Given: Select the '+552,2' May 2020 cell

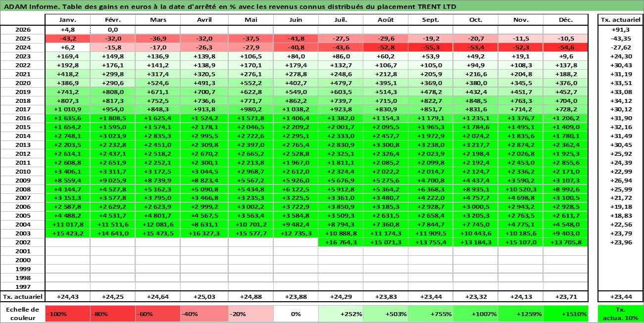Looking at the screenshot, I should coord(251,83).
